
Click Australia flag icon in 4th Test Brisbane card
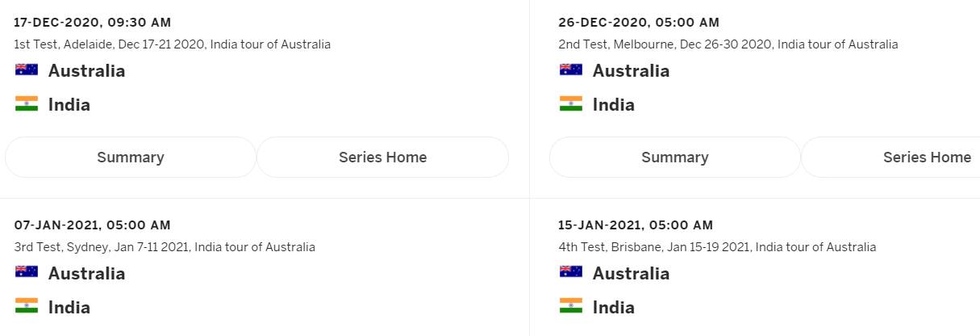pyautogui.click(x=571, y=273)
